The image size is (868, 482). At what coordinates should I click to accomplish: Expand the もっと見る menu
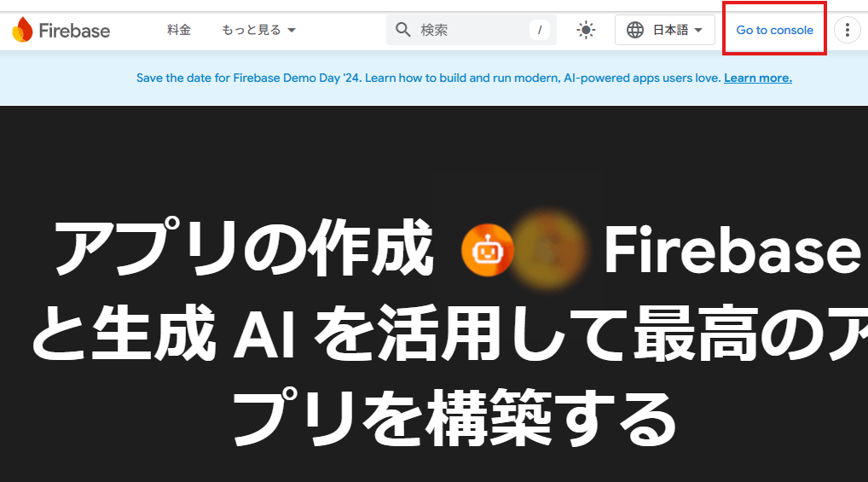[x=258, y=30]
